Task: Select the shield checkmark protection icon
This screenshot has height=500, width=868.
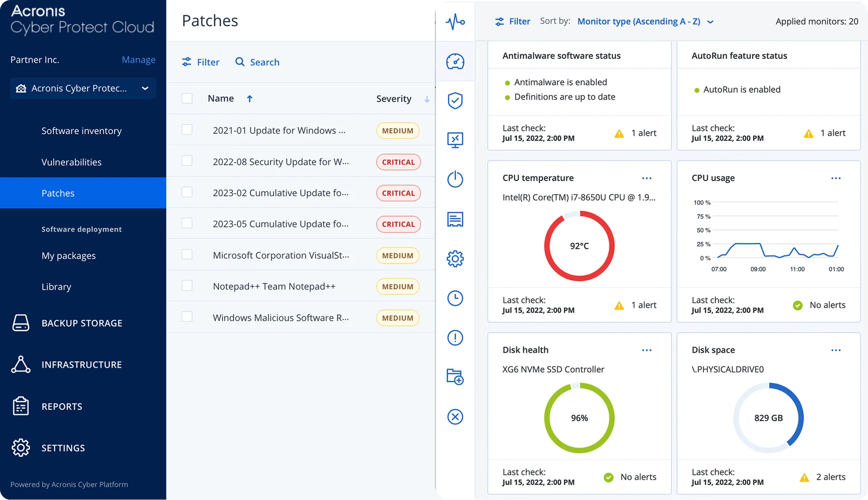Action: [455, 100]
